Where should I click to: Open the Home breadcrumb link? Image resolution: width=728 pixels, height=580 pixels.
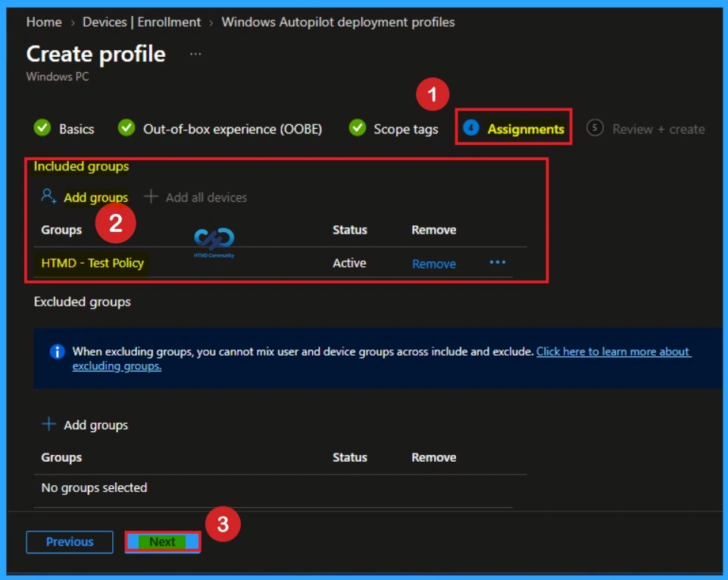(44, 22)
